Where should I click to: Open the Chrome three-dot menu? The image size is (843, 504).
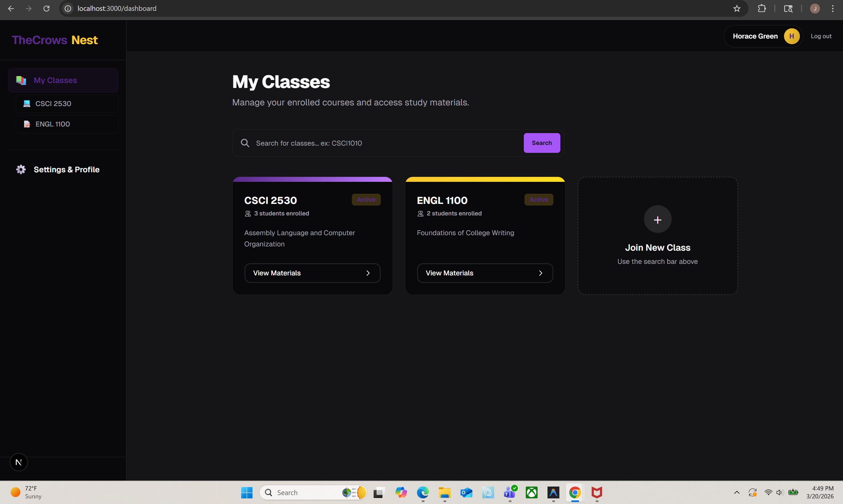[832, 9]
